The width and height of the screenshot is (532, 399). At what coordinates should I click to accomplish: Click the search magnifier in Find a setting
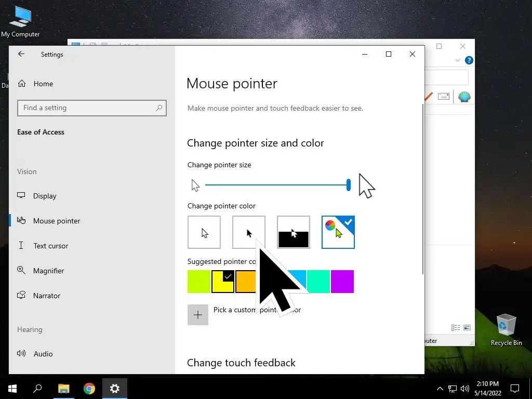tap(159, 108)
